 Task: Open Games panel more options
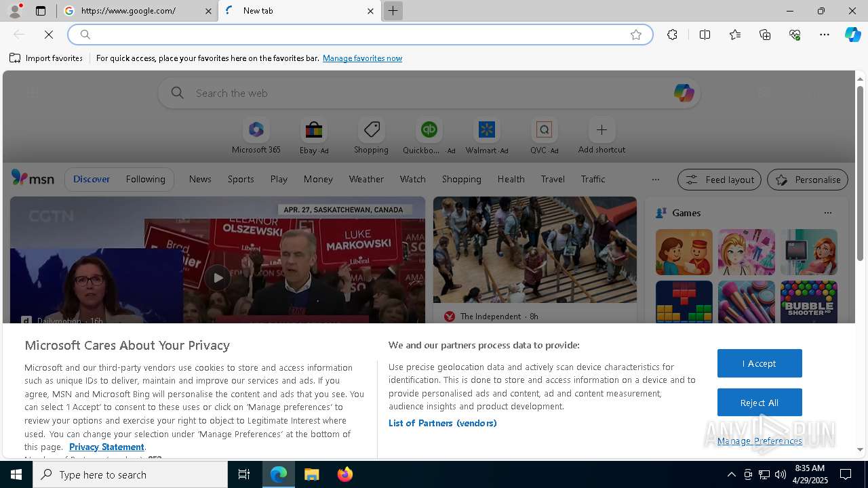click(x=827, y=213)
